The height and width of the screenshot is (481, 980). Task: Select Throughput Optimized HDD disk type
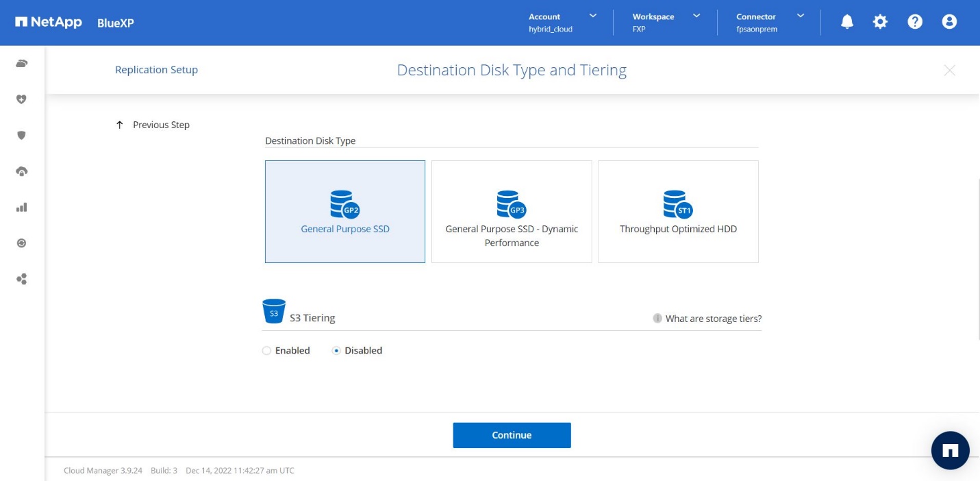[678, 212]
